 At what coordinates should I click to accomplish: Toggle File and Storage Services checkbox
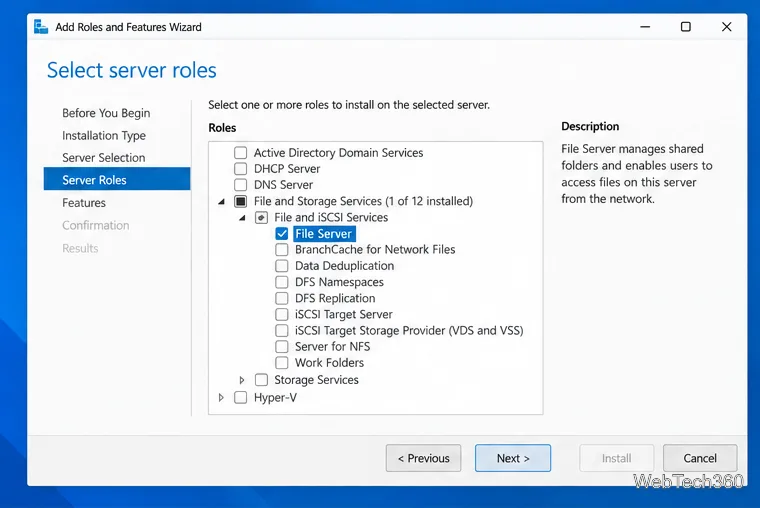click(x=240, y=201)
